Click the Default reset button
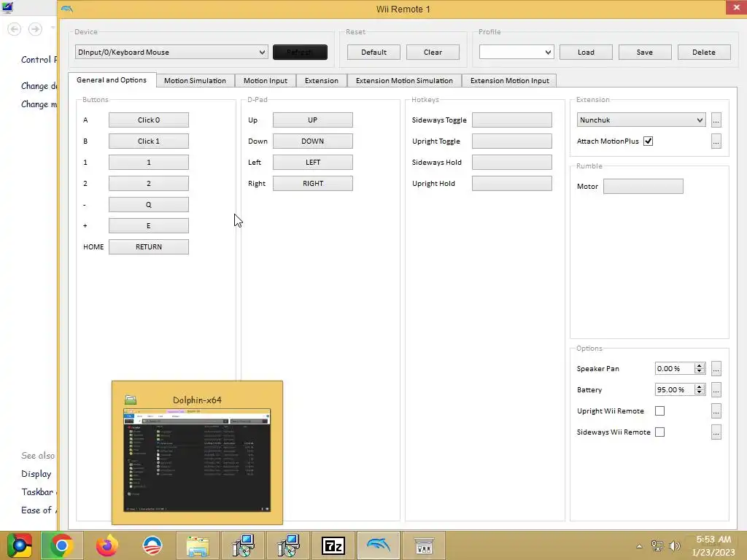 [374, 52]
